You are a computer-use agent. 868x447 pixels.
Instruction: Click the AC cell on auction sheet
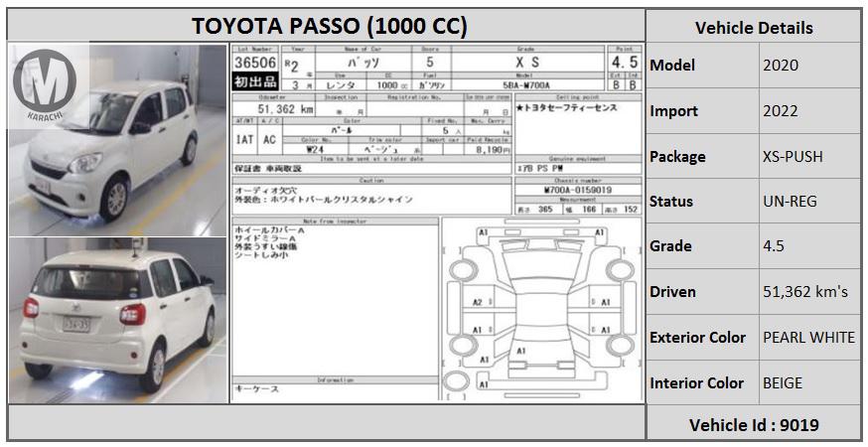click(269, 140)
